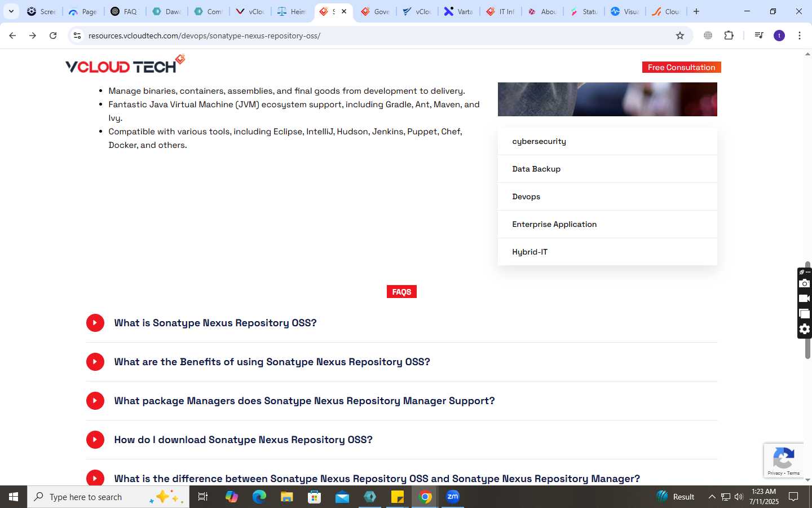Switch to the Heim tab

point(292,11)
